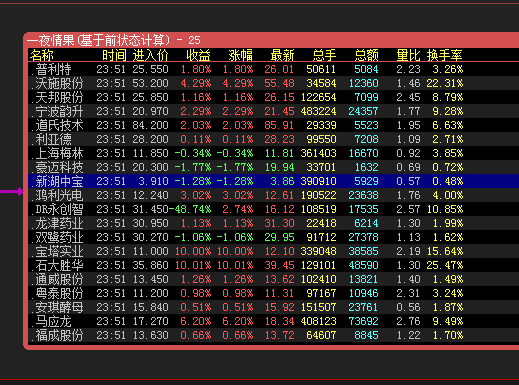Select the 福成股份 stock row

273,335
